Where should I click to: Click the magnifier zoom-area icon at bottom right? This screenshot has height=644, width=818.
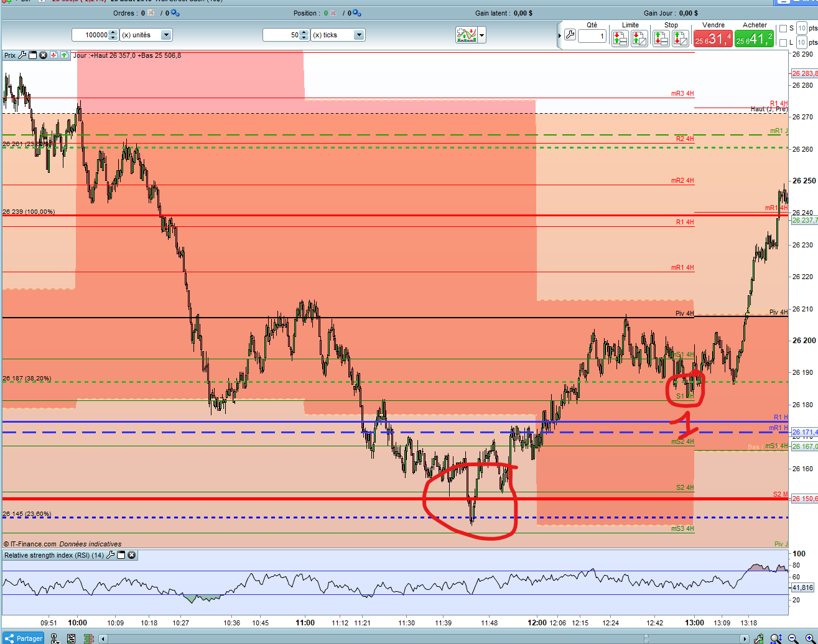(776, 638)
